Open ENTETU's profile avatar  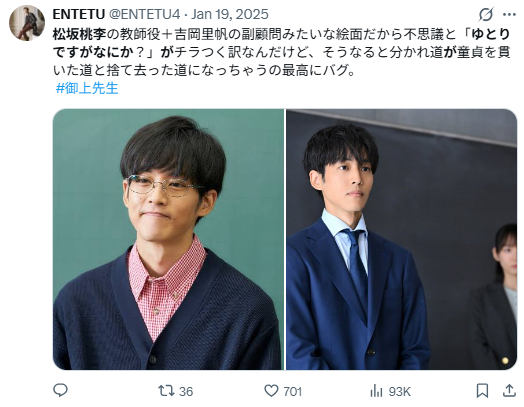click(x=27, y=23)
